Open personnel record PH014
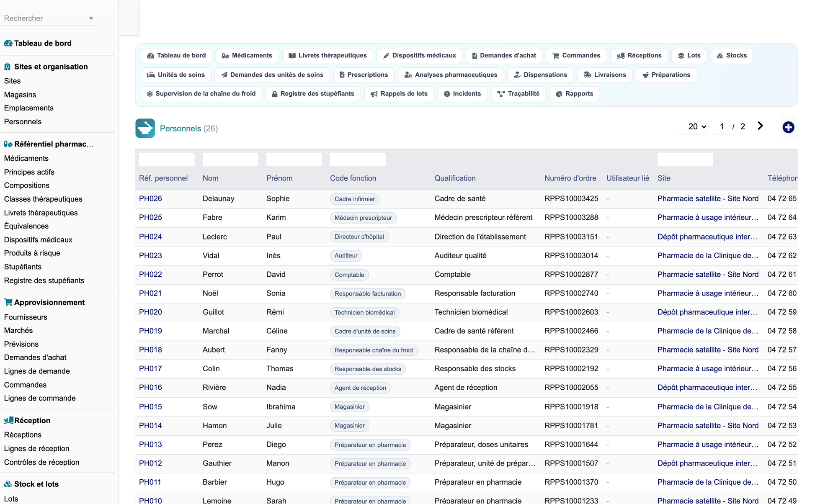 150,426
